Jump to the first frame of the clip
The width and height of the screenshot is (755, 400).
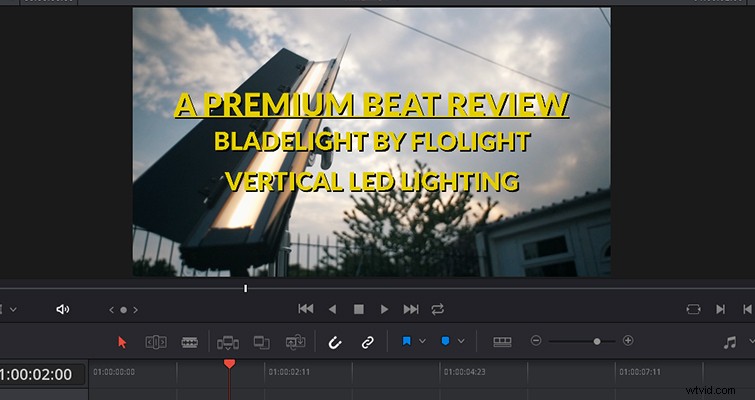pyautogui.click(x=306, y=309)
